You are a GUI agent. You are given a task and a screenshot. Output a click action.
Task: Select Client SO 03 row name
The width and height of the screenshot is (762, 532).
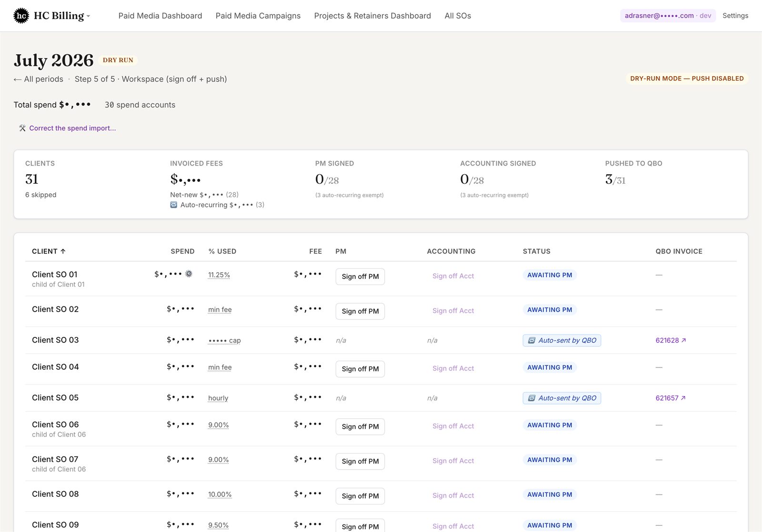coord(55,340)
